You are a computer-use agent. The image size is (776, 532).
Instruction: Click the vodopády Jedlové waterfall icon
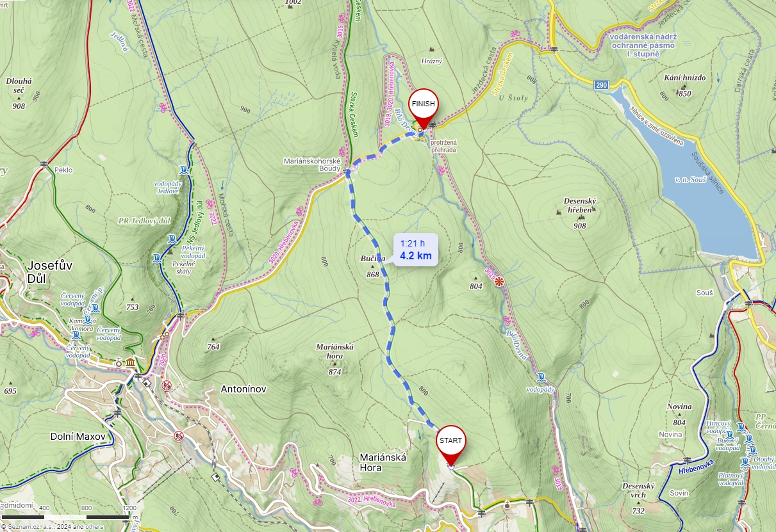pyautogui.click(x=185, y=170)
